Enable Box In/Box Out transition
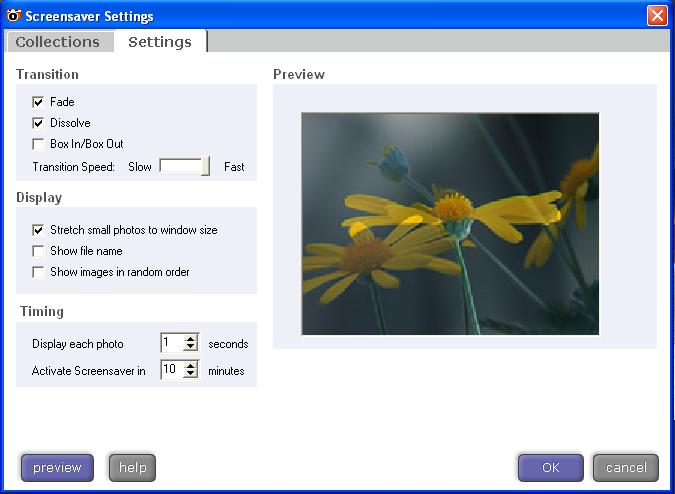The image size is (675, 494). (38, 144)
